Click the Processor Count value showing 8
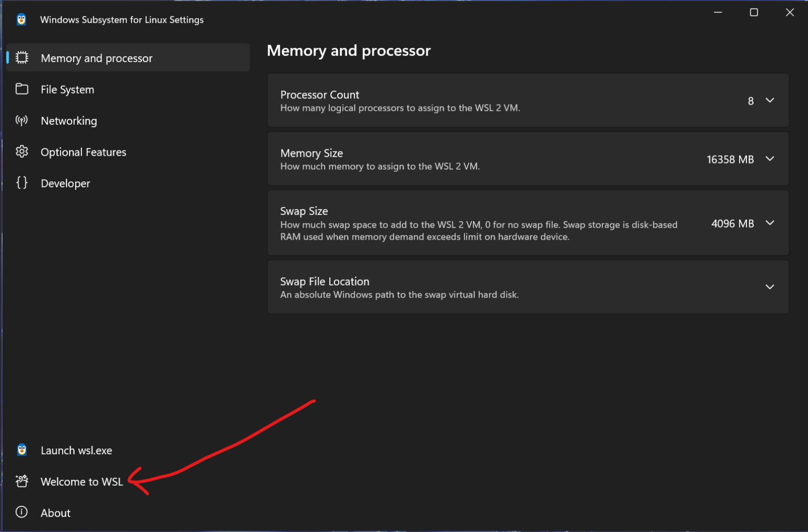Viewport: 808px width, 532px height. (751, 100)
